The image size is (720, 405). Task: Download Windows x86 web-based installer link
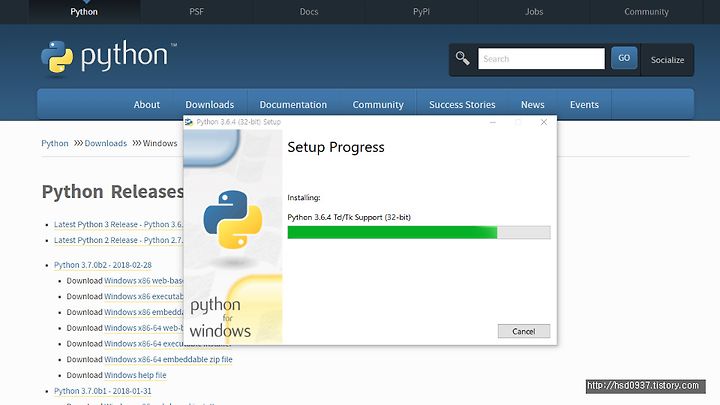[x=144, y=281]
